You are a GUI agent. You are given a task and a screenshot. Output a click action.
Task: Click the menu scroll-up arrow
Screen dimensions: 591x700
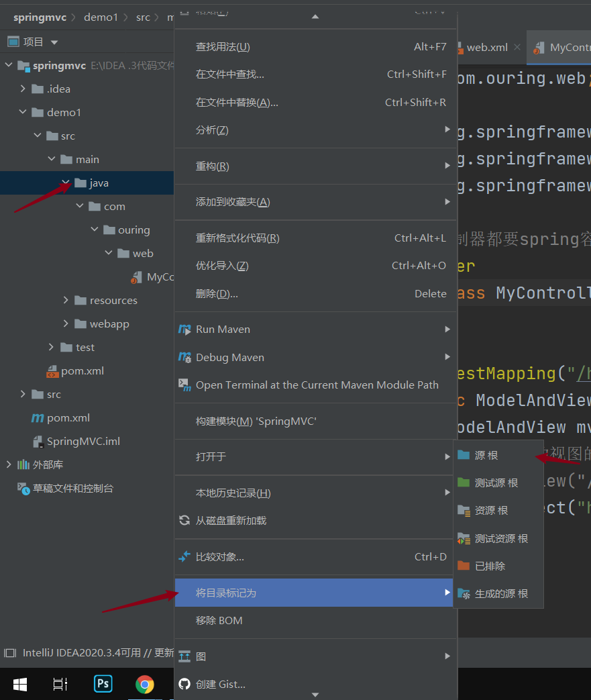coord(315,17)
